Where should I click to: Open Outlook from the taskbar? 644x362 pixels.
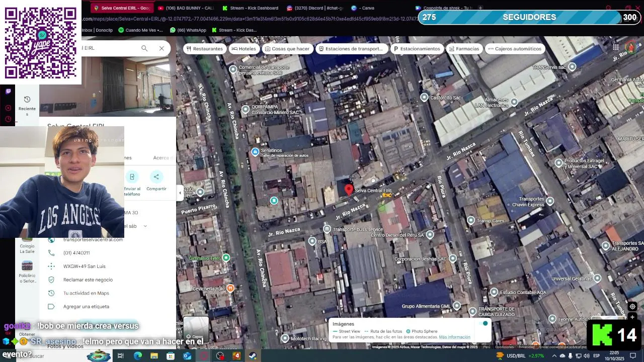click(x=187, y=356)
